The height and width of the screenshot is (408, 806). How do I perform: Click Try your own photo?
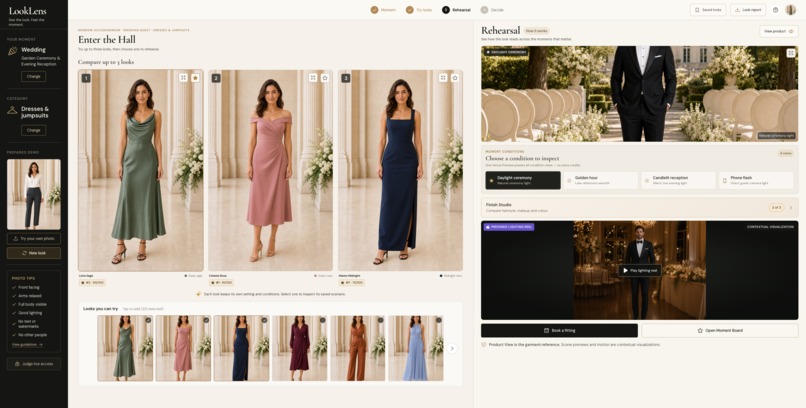pyautogui.click(x=33, y=238)
